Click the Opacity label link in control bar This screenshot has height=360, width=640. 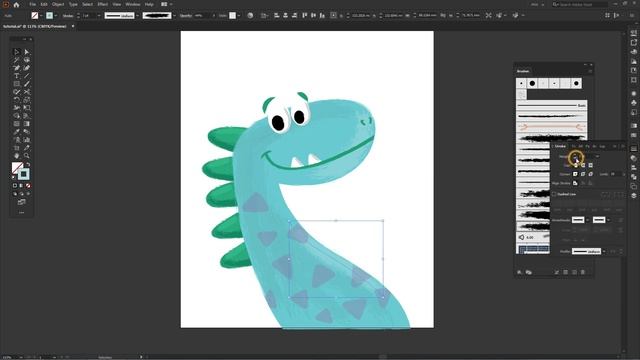click(x=186, y=16)
